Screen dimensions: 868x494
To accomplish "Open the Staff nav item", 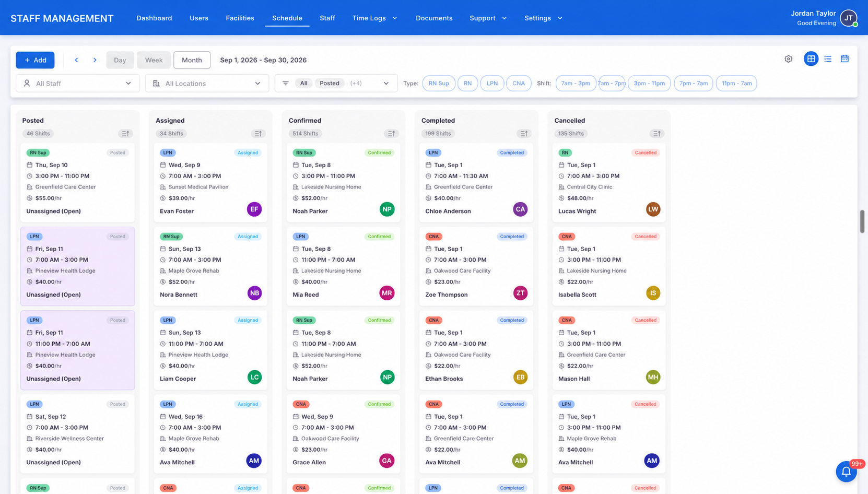I will pos(327,18).
